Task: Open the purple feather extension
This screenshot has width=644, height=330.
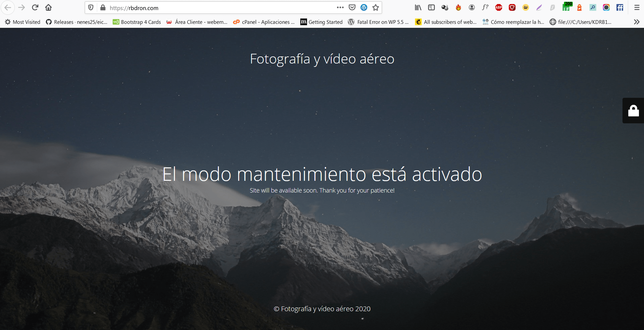Action: 539,7
